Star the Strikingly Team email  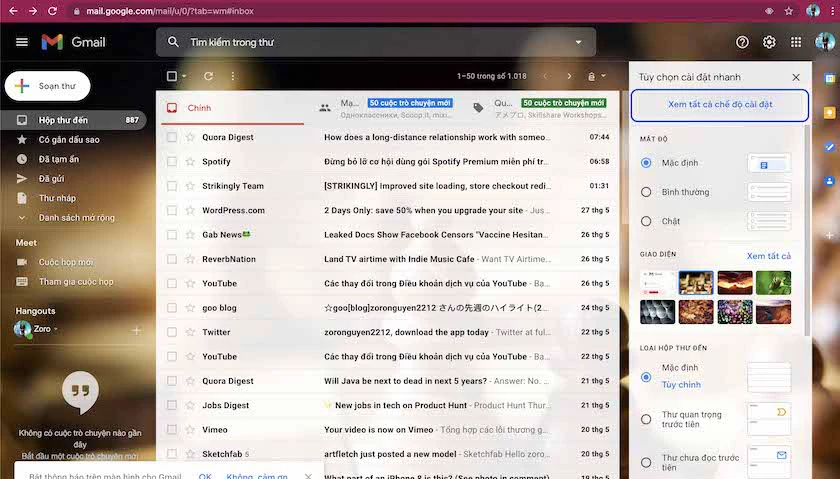[x=190, y=186]
